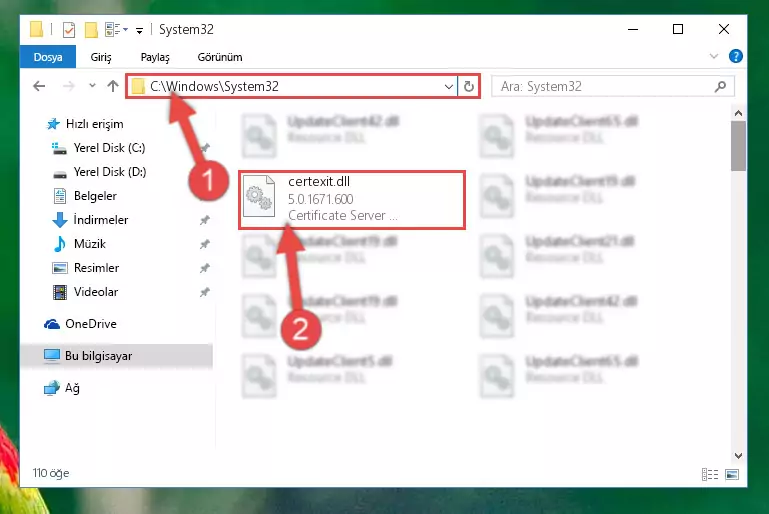This screenshot has height=514, width=769.
Task: Click the Ara: System32 search box
Action: 613,87
